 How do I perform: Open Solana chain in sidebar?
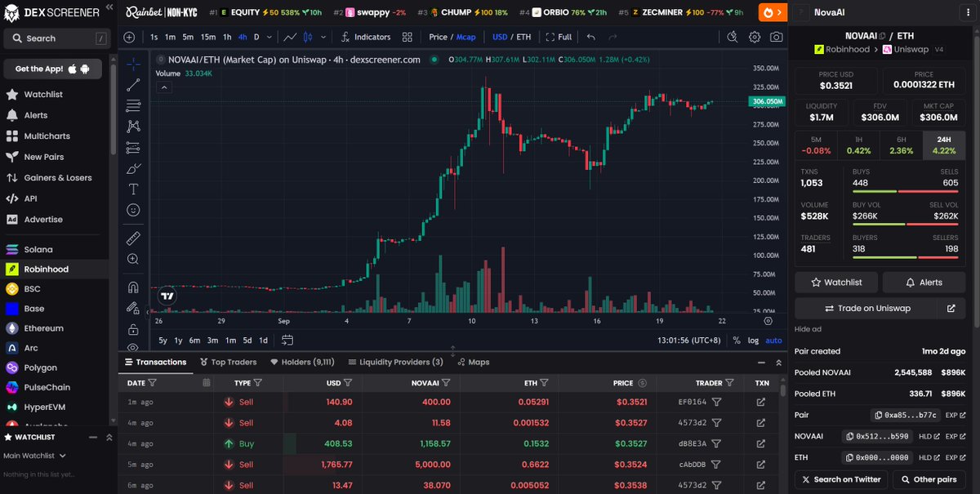pos(56,249)
